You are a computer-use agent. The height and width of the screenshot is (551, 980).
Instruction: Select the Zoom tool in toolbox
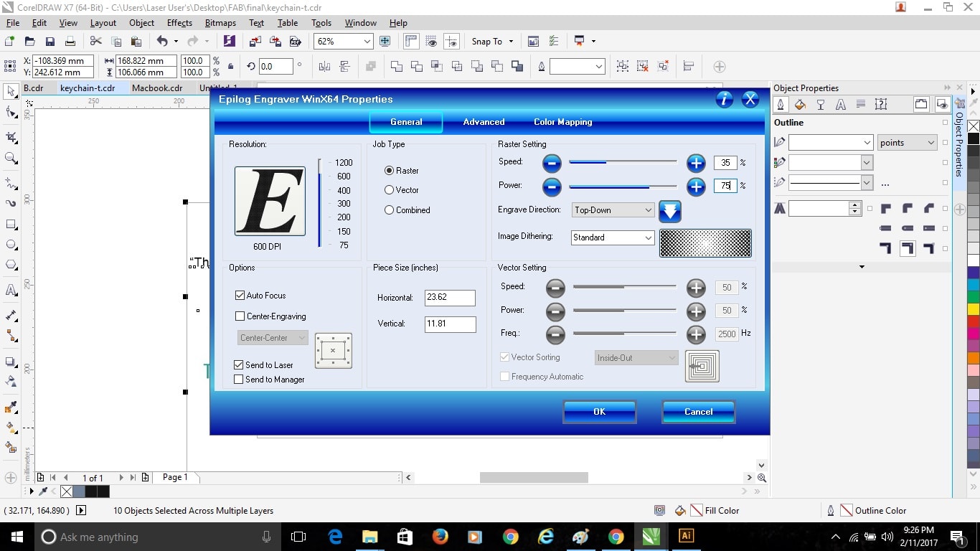11,158
